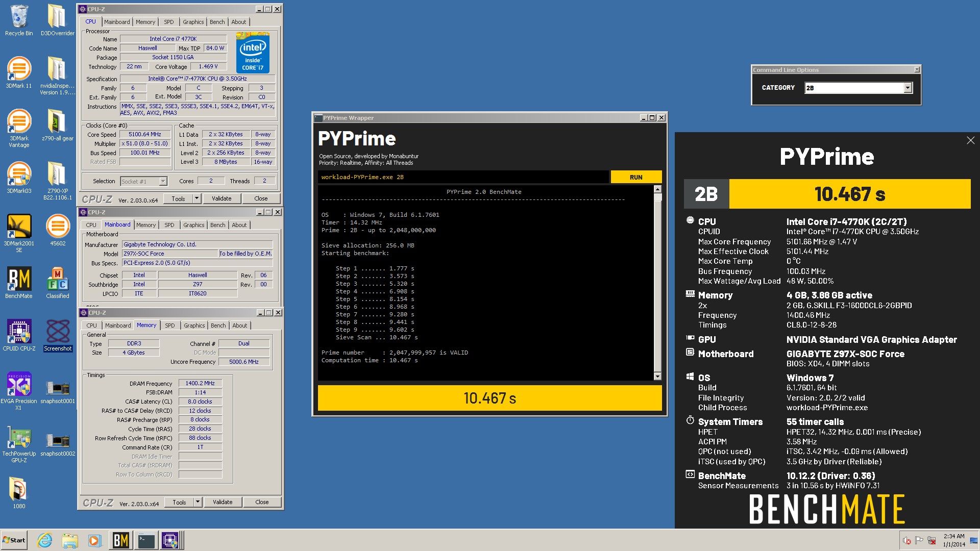Switch to Memory tab in top CPU-Z window
Image resolution: width=980 pixels, height=551 pixels.
145,22
